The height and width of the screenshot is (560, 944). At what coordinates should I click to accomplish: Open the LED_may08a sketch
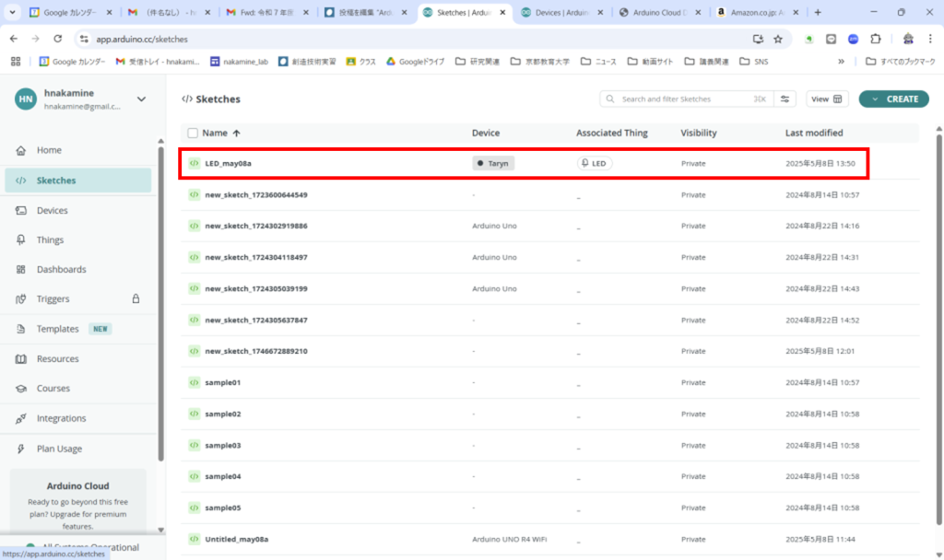click(228, 163)
